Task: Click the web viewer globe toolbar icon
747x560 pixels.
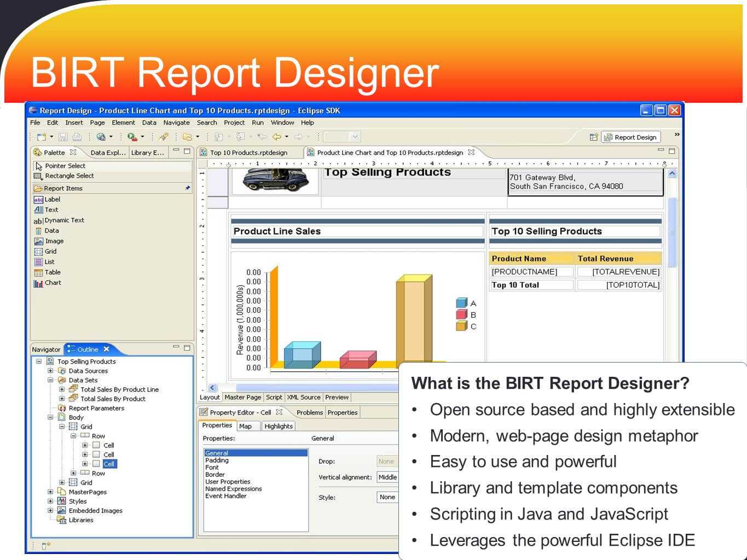Action: (x=101, y=137)
